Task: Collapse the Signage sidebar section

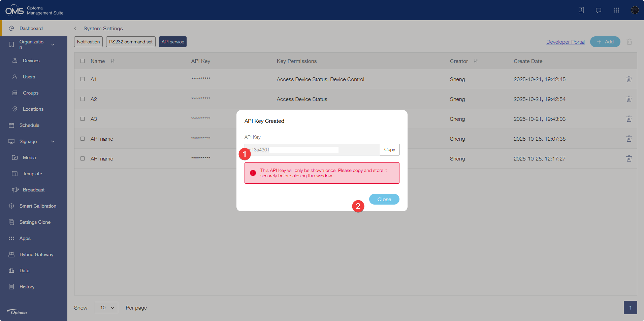Action: [53, 142]
